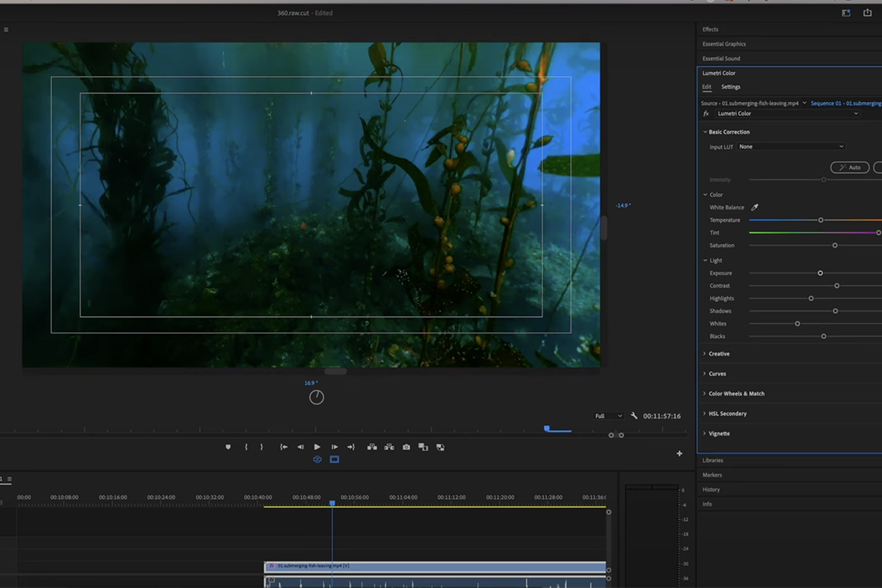This screenshot has width=882, height=588.
Task: Toggle the fx bypass for Lumetri Color
Action: [706, 114]
